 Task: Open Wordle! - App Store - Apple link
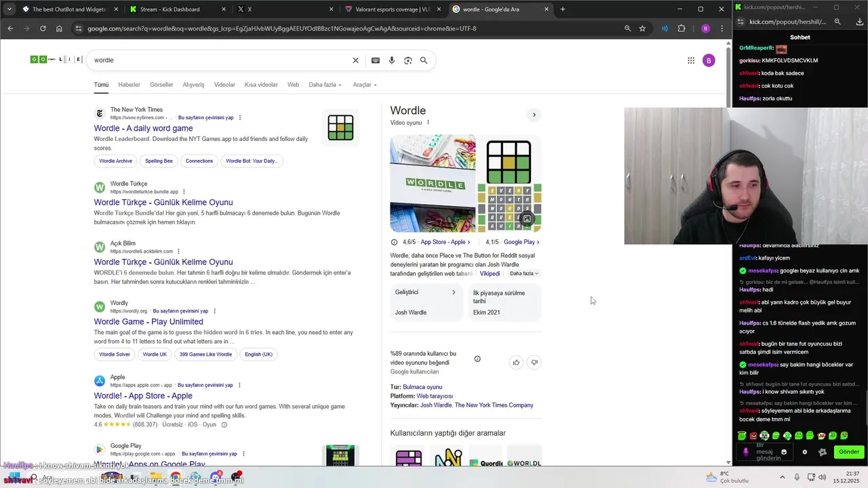(143, 396)
